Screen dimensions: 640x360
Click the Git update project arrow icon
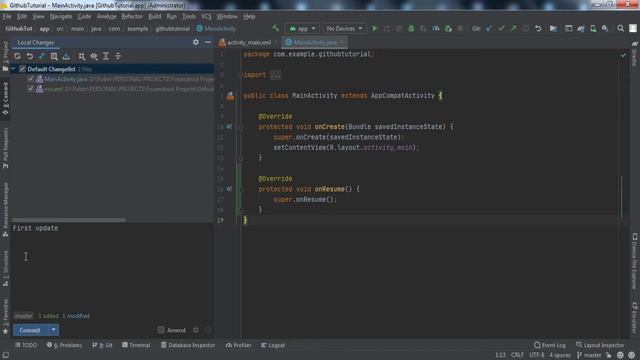pyautogui.click(x=489, y=29)
